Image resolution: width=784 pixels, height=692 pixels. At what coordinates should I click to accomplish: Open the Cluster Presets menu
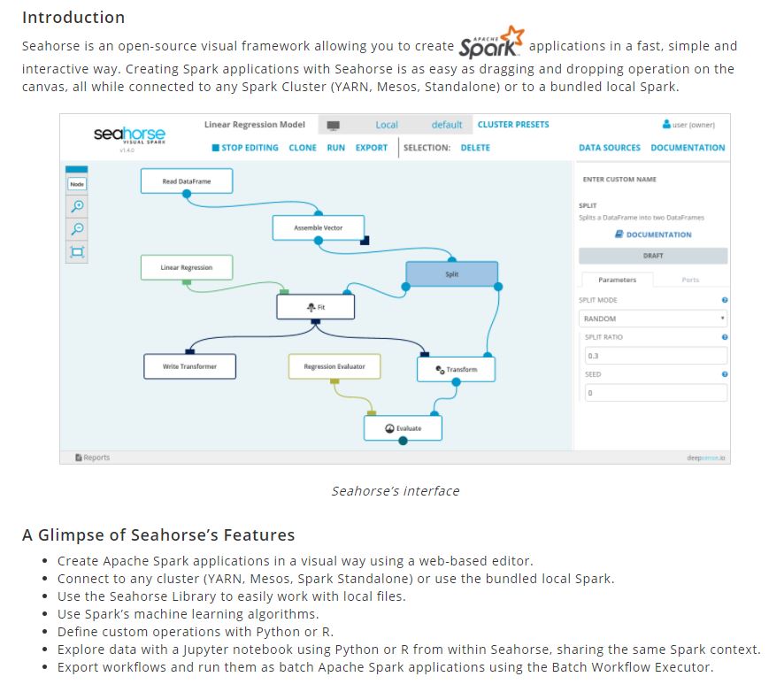pos(513,125)
